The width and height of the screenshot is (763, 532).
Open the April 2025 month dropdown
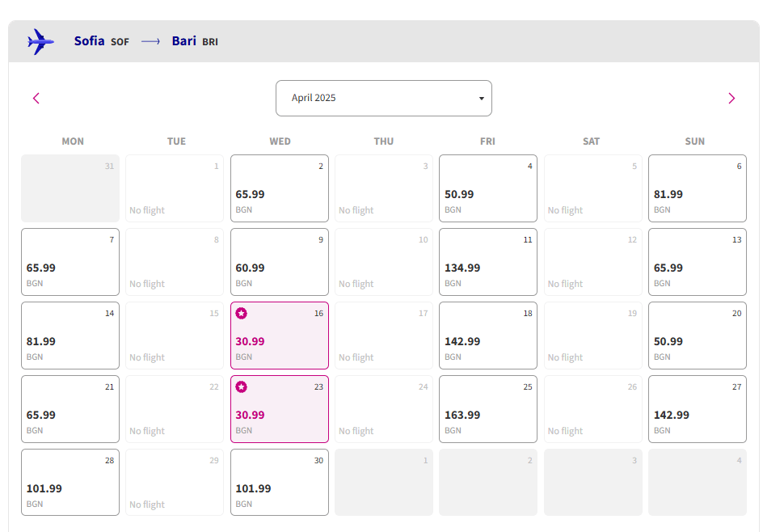tap(383, 98)
